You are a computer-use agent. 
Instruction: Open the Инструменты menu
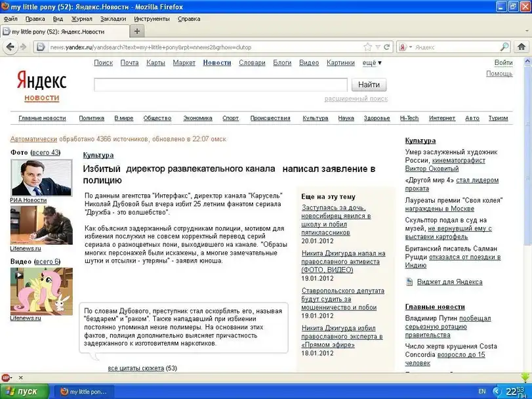pos(152,19)
